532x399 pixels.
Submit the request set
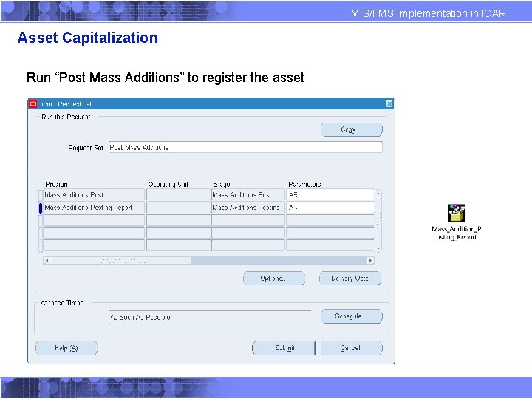[x=284, y=348]
